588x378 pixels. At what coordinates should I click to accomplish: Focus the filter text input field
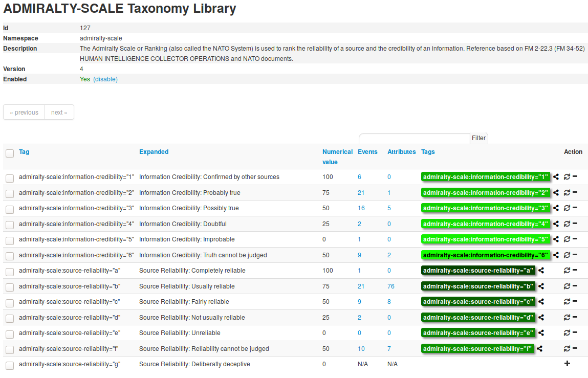click(x=415, y=138)
